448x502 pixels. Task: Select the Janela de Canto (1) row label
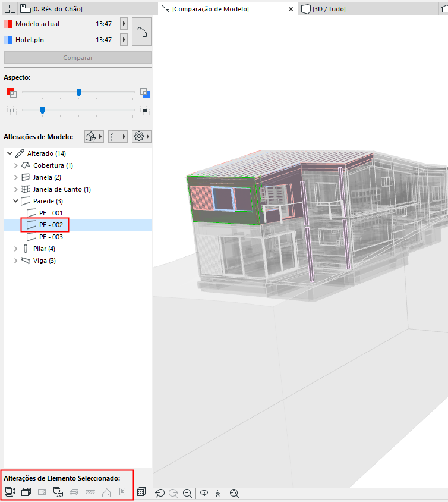pyautogui.click(x=62, y=189)
